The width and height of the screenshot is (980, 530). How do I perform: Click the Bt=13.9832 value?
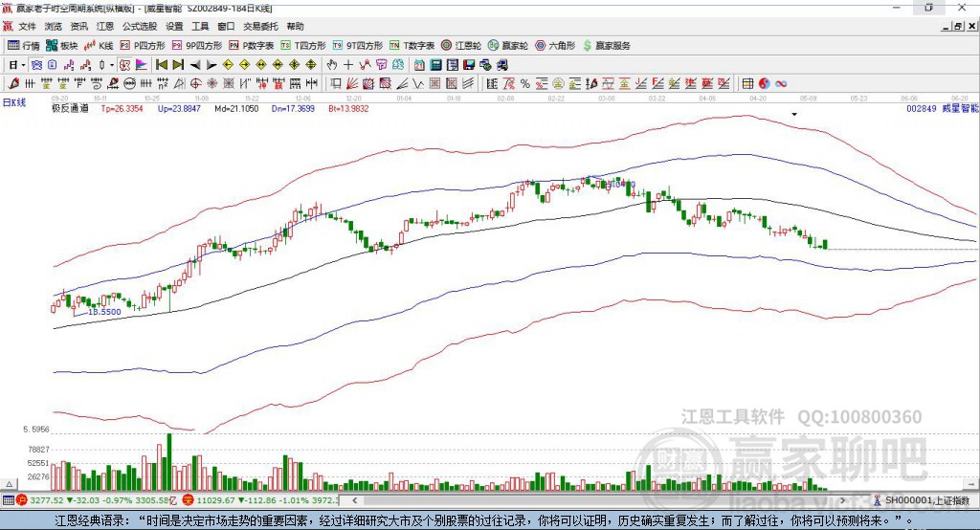click(348, 108)
